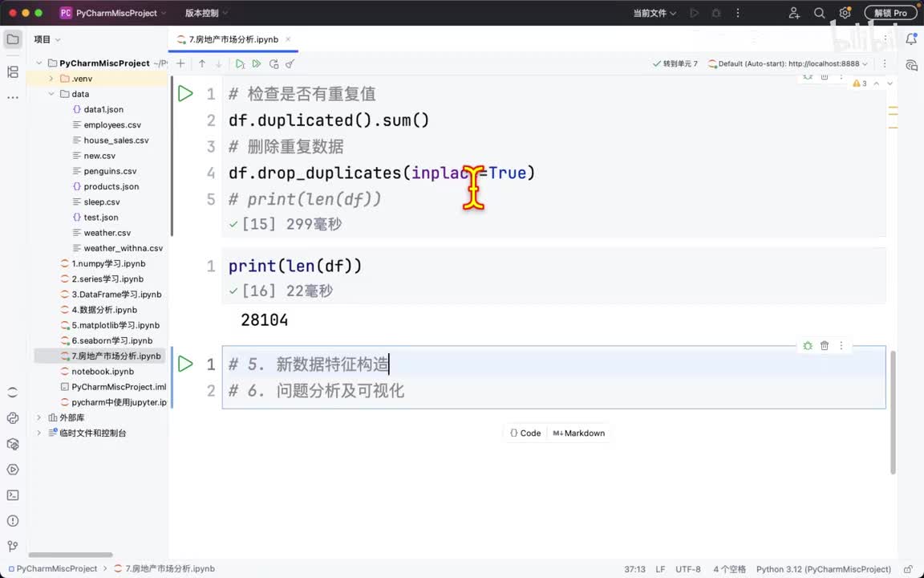Screen dimensions: 924x578
Task: Open penguins.csv in project tree
Action: pos(110,171)
